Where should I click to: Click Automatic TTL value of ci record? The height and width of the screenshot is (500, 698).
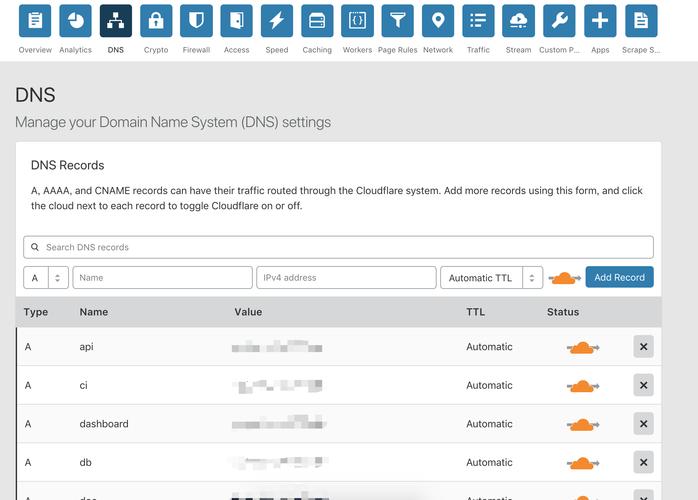489,385
